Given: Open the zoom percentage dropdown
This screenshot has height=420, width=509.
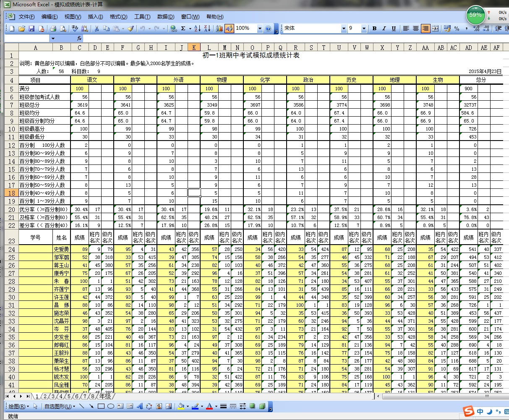Looking at the screenshot, I should click(x=260, y=29).
